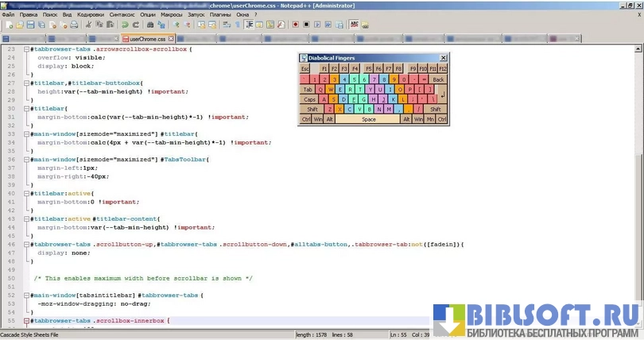Toggle Caps key on Diabolical Fingers keyboard
This screenshot has height=340, width=644.
pyautogui.click(x=309, y=99)
